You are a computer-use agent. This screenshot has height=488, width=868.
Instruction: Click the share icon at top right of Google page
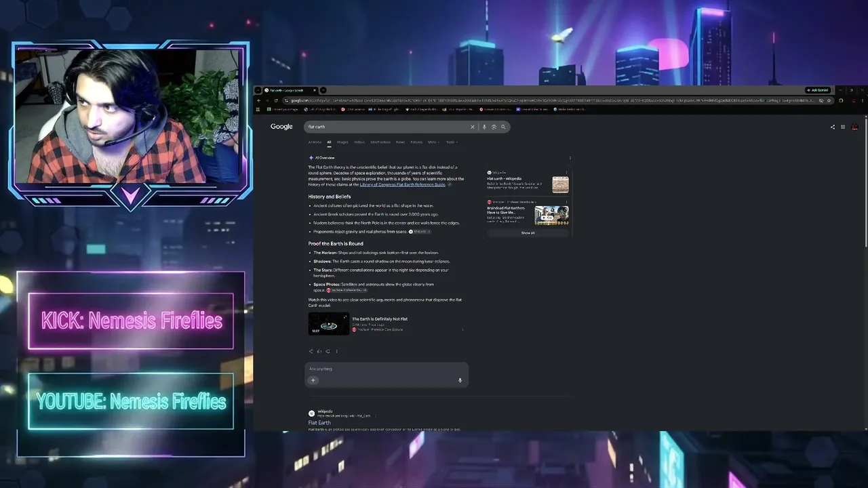pos(833,127)
